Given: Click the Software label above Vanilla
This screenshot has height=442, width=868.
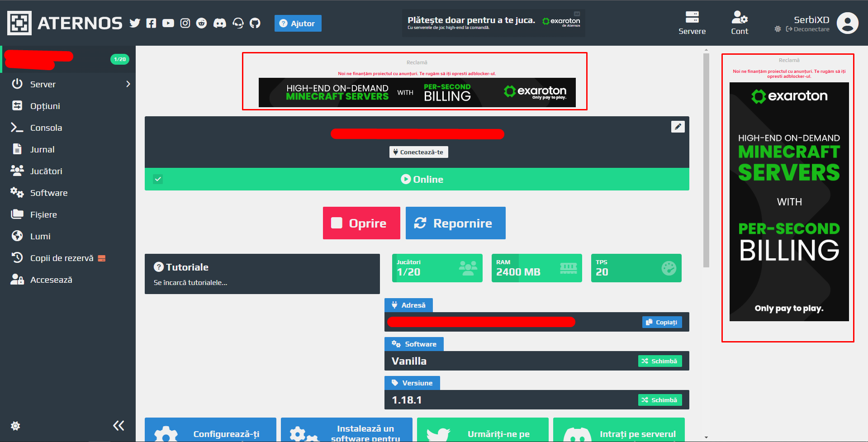Looking at the screenshot, I should point(414,344).
